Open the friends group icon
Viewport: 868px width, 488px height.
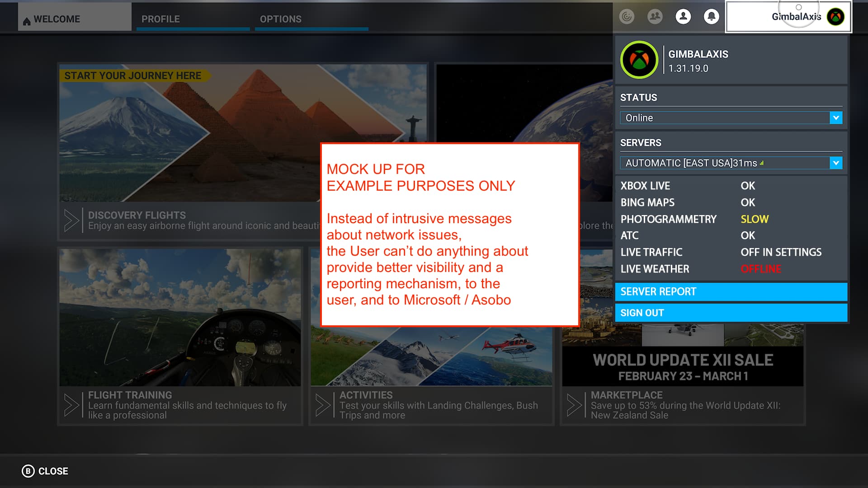pos(655,17)
